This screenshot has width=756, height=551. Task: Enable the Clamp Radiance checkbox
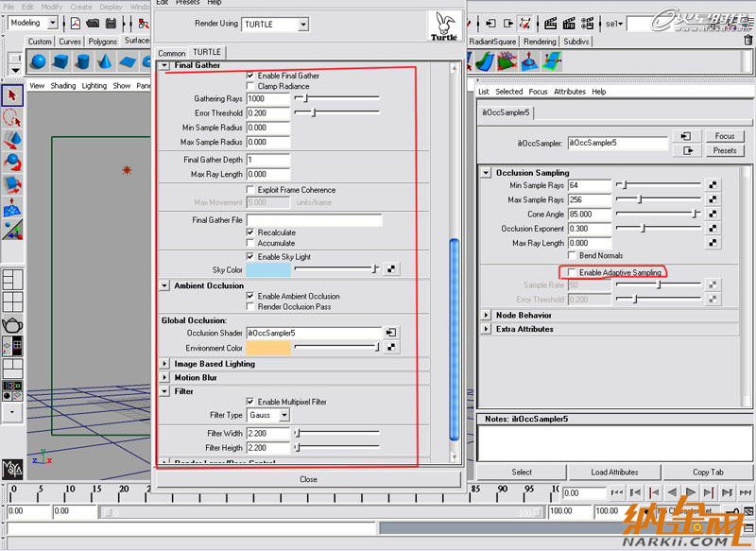click(x=250, y=86)
